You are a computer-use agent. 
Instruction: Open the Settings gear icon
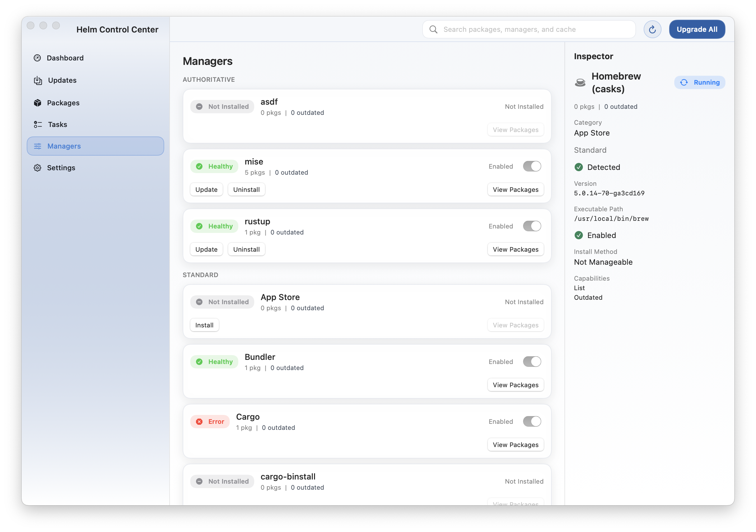[x=38, y=168]
